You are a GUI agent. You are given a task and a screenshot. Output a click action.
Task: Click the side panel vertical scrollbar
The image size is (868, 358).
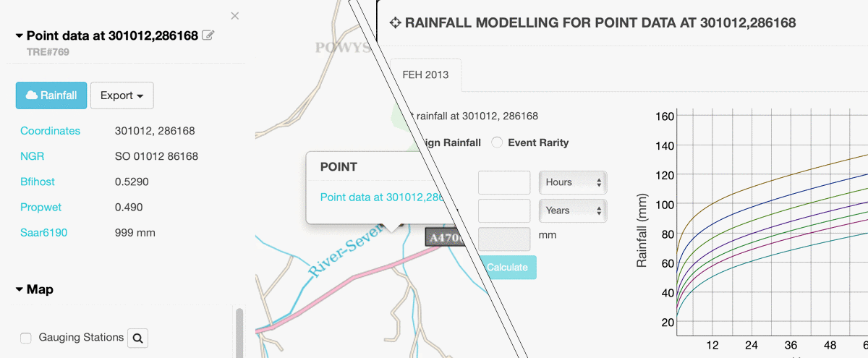[239, 333]
